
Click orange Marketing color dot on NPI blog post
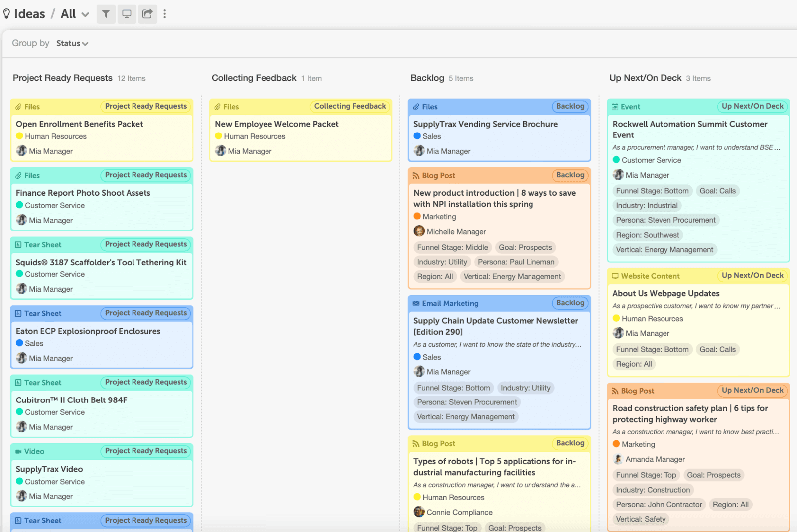pos(417,217)
